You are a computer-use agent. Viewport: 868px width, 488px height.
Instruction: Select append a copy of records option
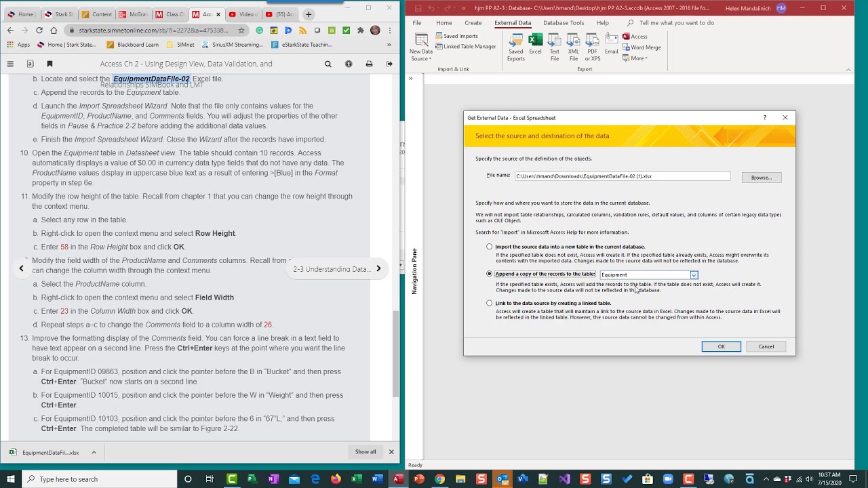click(x=490, y=274)
